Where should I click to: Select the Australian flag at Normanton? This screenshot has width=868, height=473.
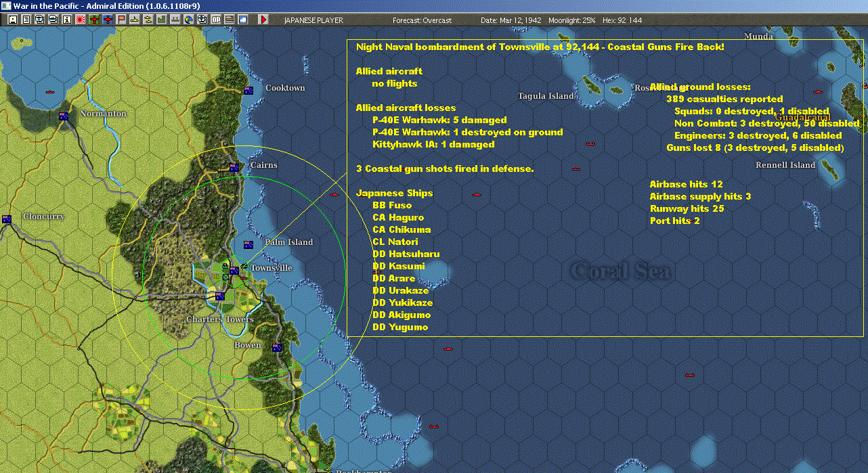(x=64, y=116)
